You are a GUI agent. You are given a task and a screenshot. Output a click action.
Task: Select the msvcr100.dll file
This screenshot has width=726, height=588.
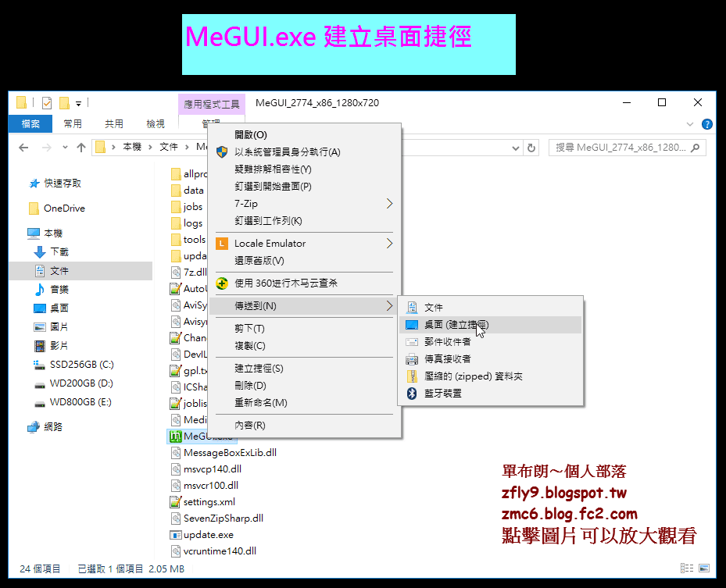[211, 485]
